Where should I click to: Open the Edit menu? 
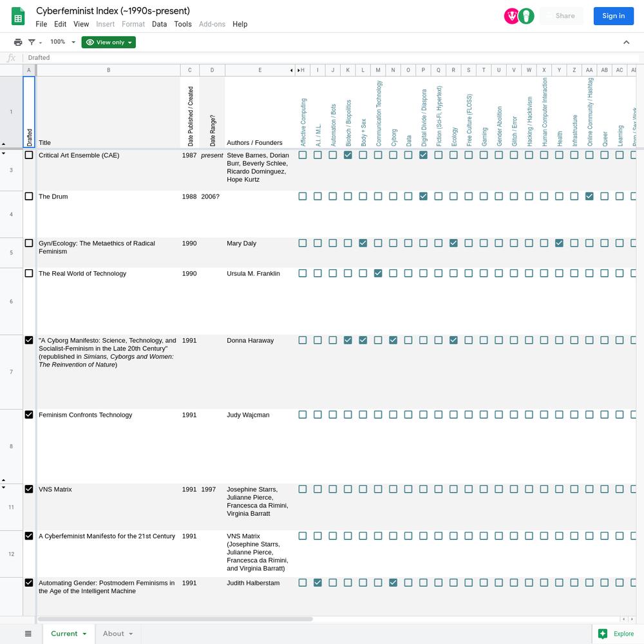(x=60, y=24)
